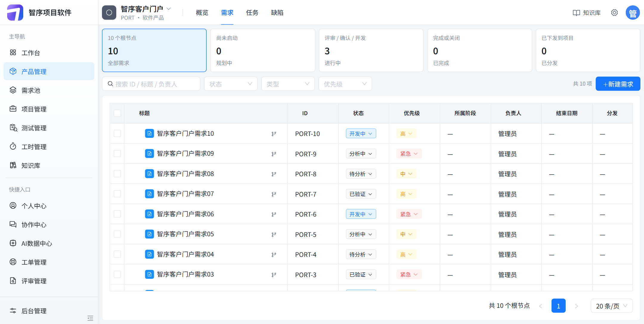Click the 项目管理 briefcase icon
The image size is (644, 324).
point(13,109)
